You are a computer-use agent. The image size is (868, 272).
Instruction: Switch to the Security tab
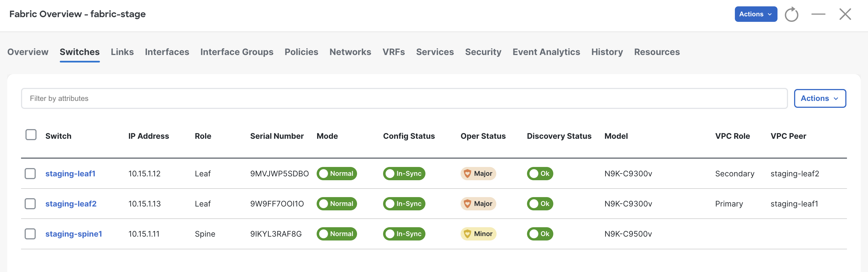coord(483,52)
